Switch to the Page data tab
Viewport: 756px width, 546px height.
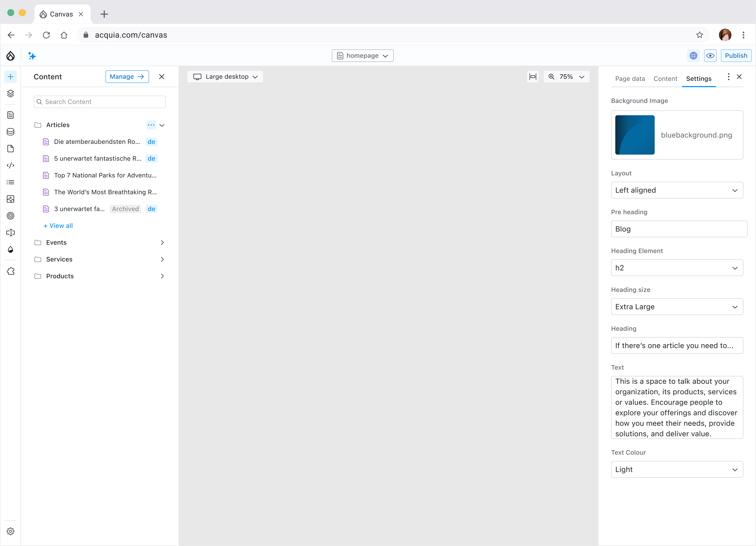tap(630, 79)
